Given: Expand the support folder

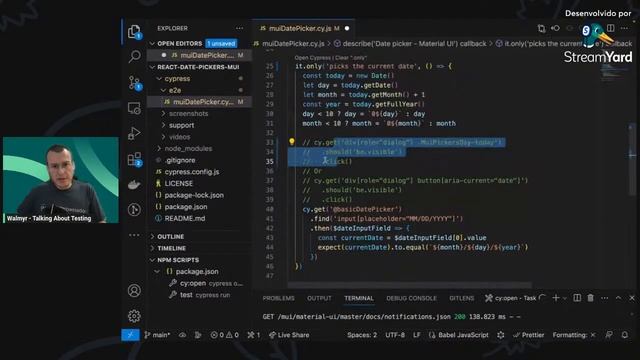Looking at the screenshot, I should (182, 125).
